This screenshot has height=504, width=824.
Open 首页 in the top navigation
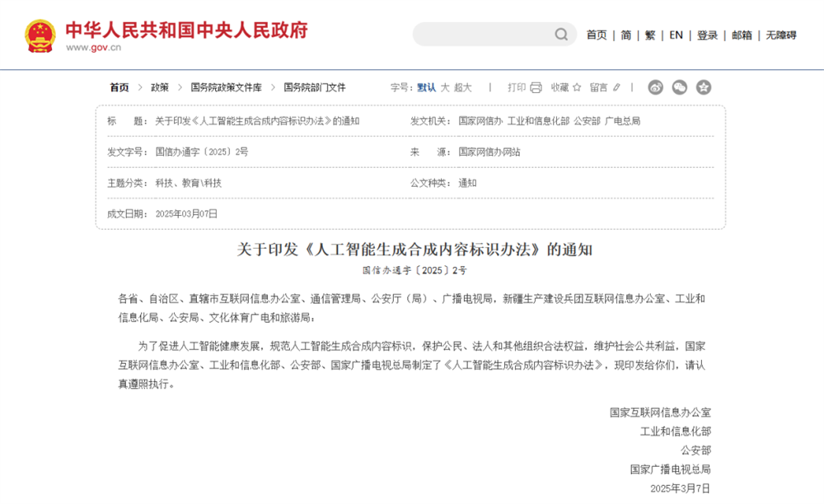[x=597, y=35]
